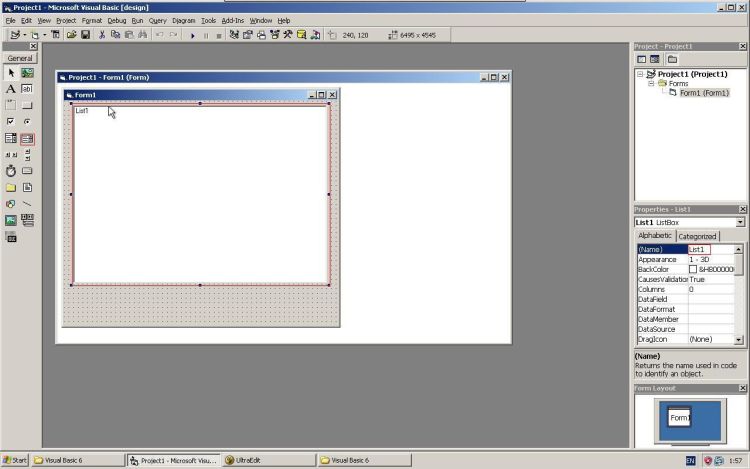Click the Open Project toolbar icon
The image size is (750, 469).
pos(71,35)
